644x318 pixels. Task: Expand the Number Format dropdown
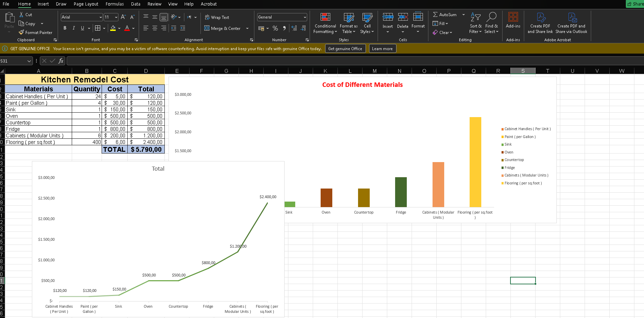pos(305,17)
